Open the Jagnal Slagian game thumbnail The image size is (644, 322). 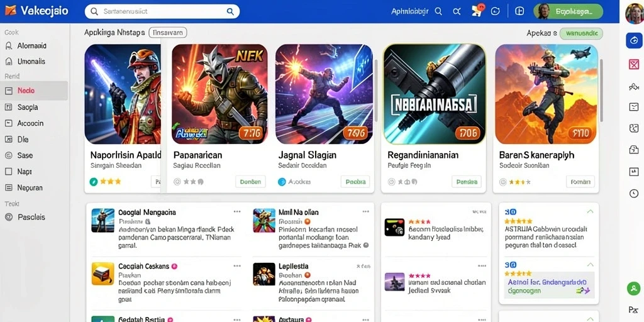(x=324, y=94)
